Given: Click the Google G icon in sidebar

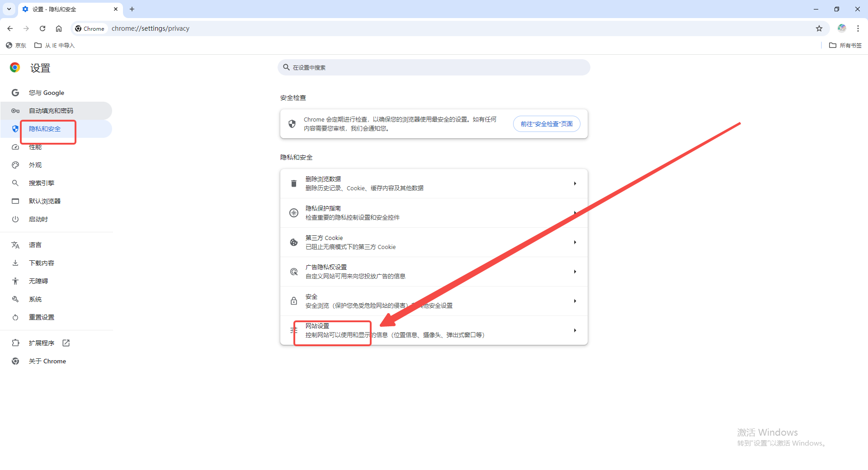Looking at the screenshot, I should pos(15,93).
